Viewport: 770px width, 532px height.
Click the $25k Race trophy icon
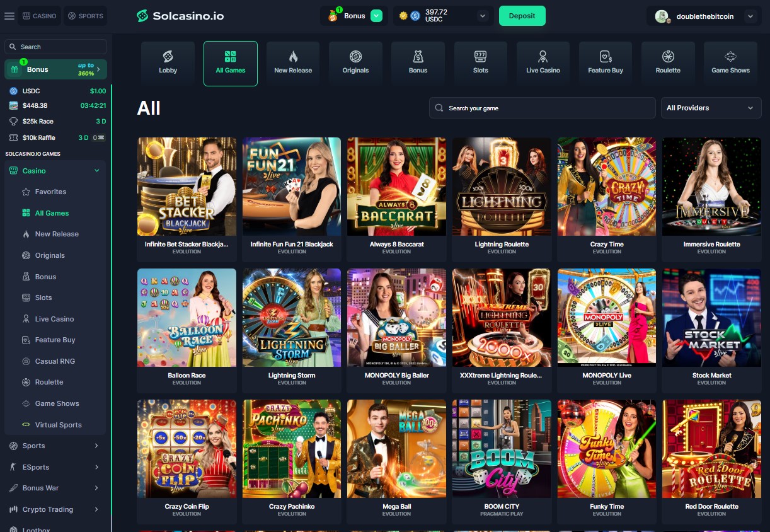tap(13, 121)
